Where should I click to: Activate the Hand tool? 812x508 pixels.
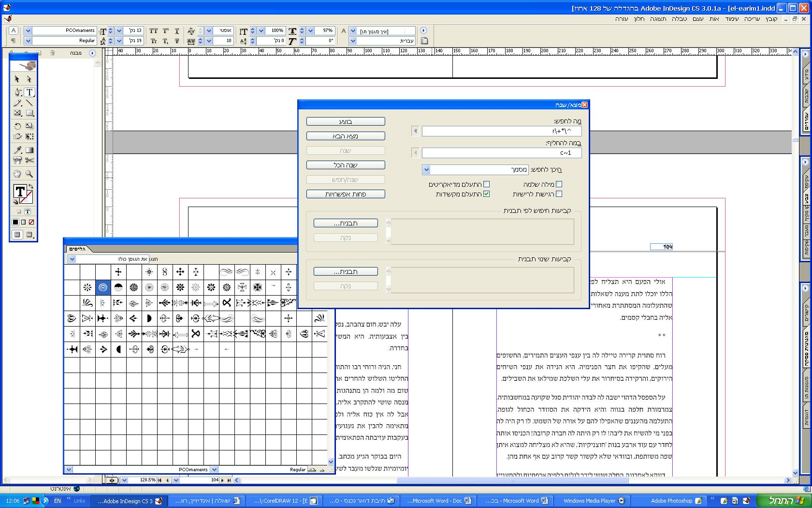(x=17, y=174)
